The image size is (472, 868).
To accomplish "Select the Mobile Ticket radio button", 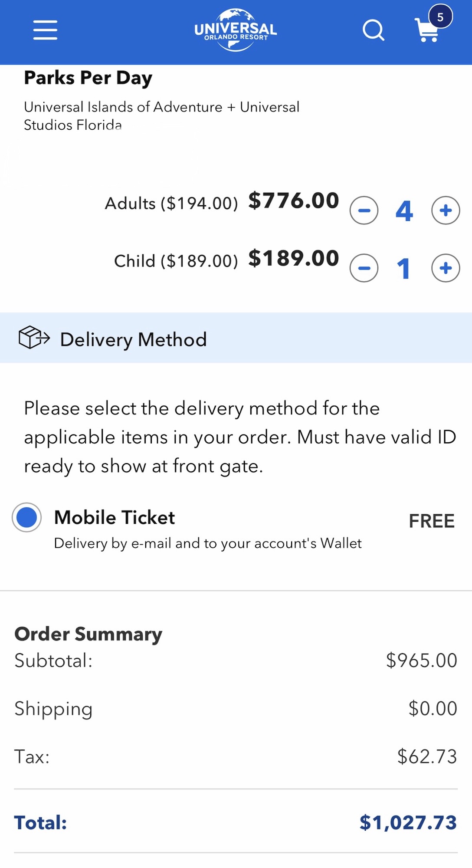I will tap(27, 517).
